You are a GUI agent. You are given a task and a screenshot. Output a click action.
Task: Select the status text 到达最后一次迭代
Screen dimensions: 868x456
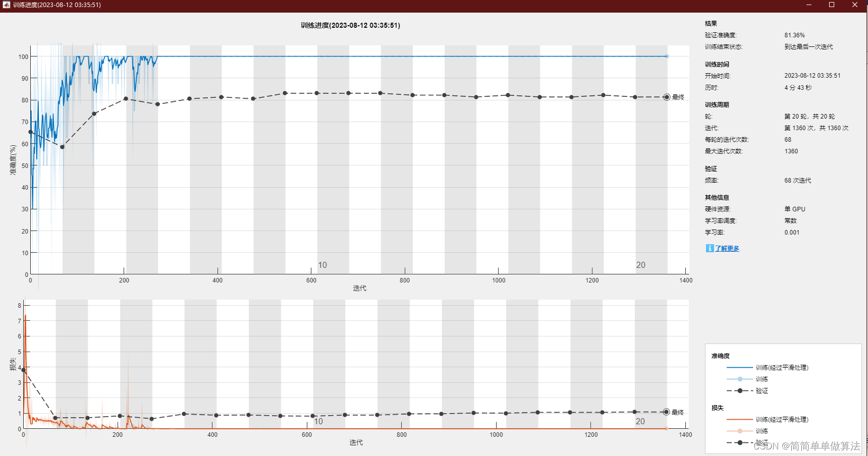point(808,47)
